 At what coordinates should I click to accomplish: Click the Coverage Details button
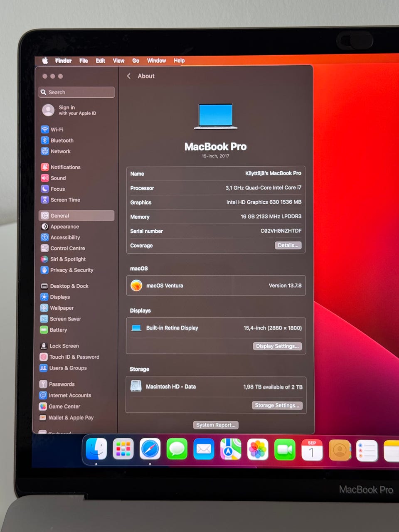pyautogui.click(x=288, y=245)
